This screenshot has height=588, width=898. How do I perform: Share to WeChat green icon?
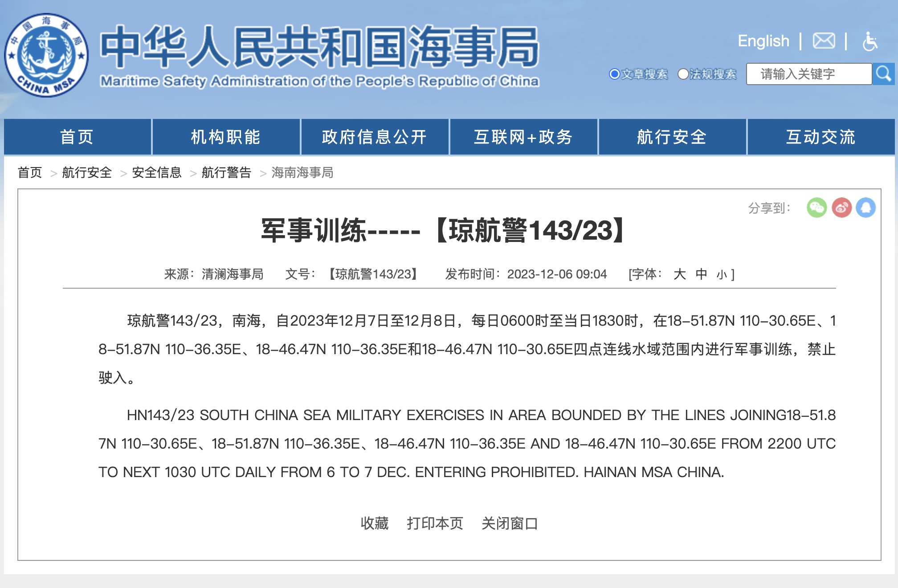[x=816, y=208]
